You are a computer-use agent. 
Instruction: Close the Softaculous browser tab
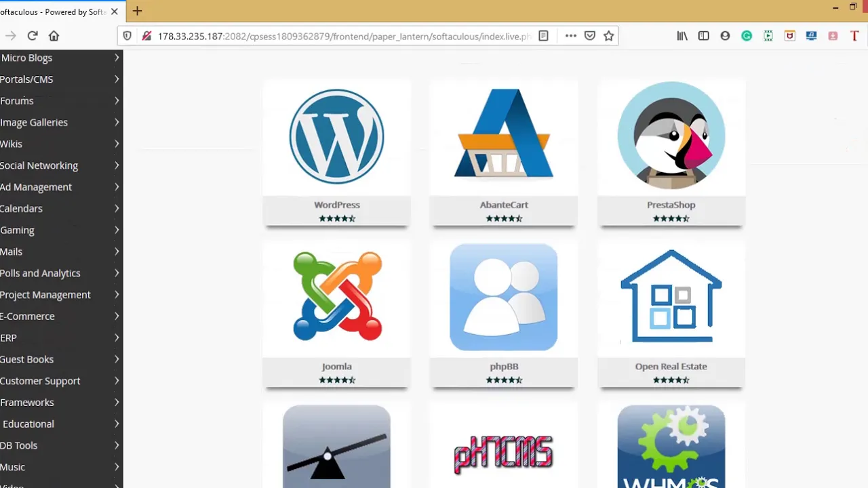point(114,12)
